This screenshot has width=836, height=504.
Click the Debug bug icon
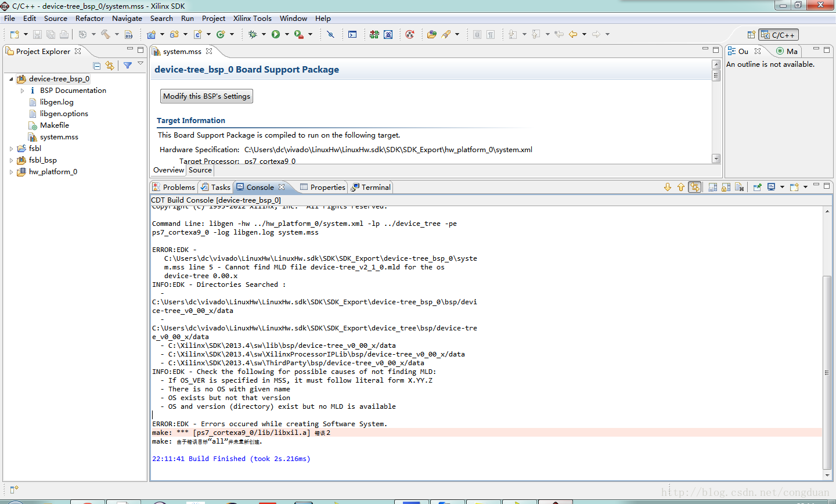pyautogui.click(x=253, y=34)
